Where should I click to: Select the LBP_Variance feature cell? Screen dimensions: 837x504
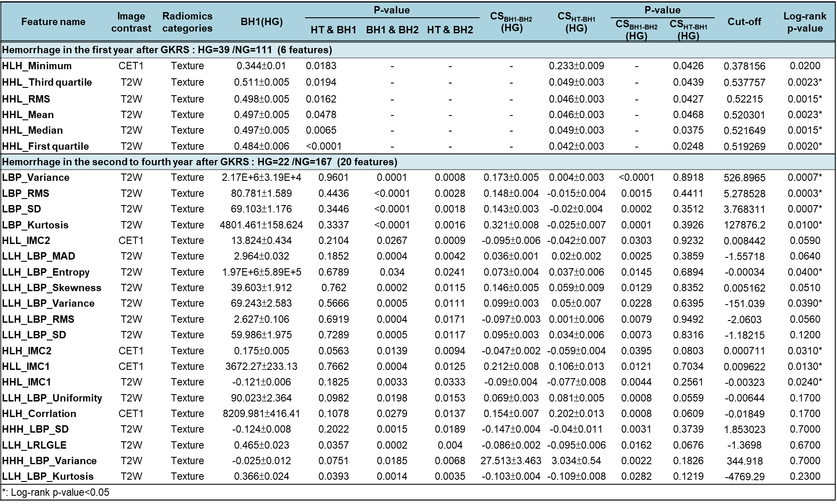(35, 177)
